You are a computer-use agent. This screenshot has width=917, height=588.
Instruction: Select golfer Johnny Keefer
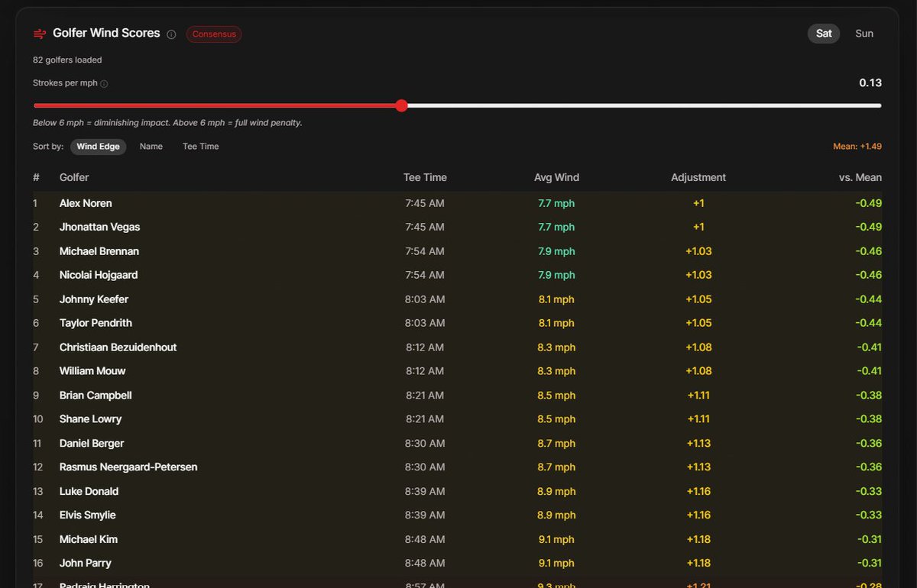[x=94, y=299]
